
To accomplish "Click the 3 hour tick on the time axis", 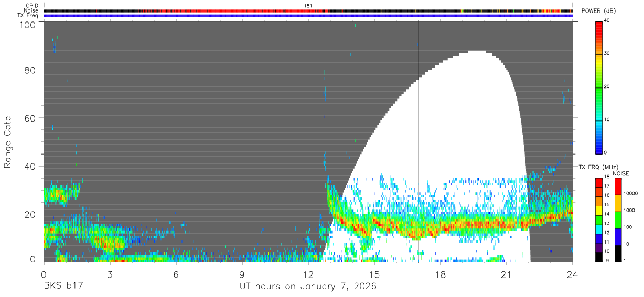I will tap(110, 274).
